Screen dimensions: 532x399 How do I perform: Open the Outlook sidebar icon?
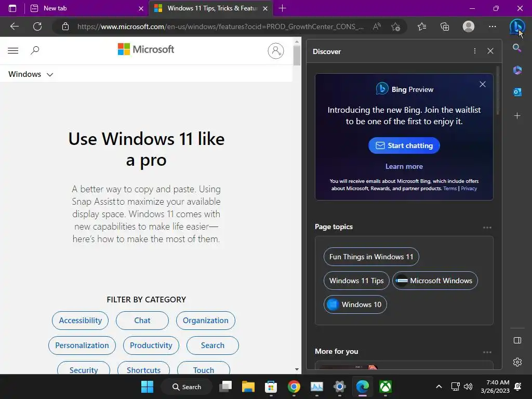517,92
